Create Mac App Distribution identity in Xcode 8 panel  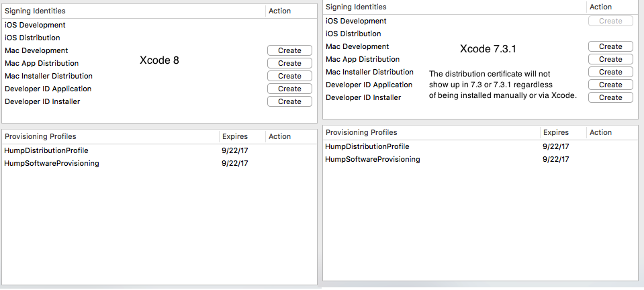point(289,63)
